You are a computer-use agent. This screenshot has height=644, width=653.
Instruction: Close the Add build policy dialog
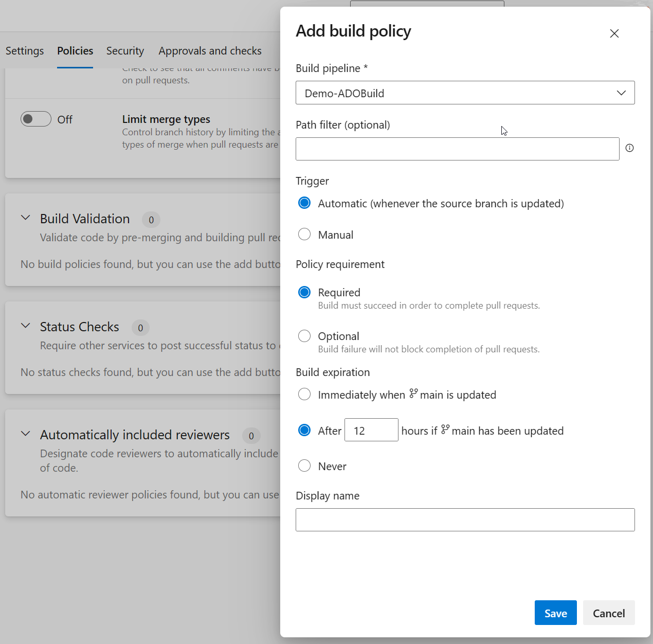pyautogui.click(x=614, y=33)
